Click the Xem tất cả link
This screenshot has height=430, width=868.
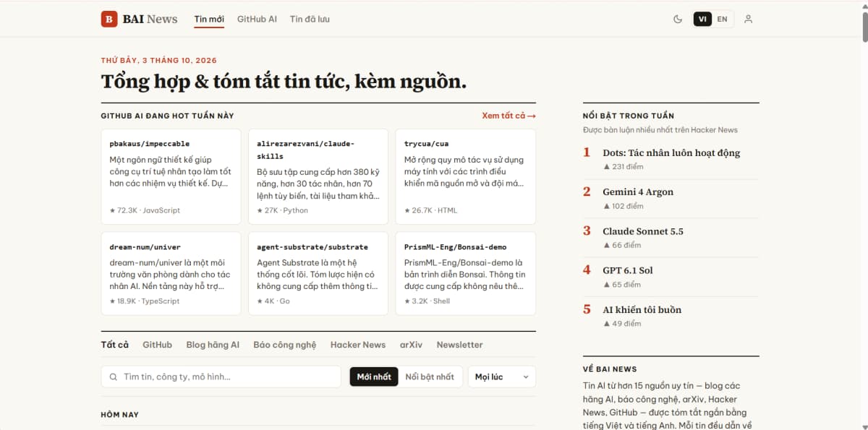509,116
